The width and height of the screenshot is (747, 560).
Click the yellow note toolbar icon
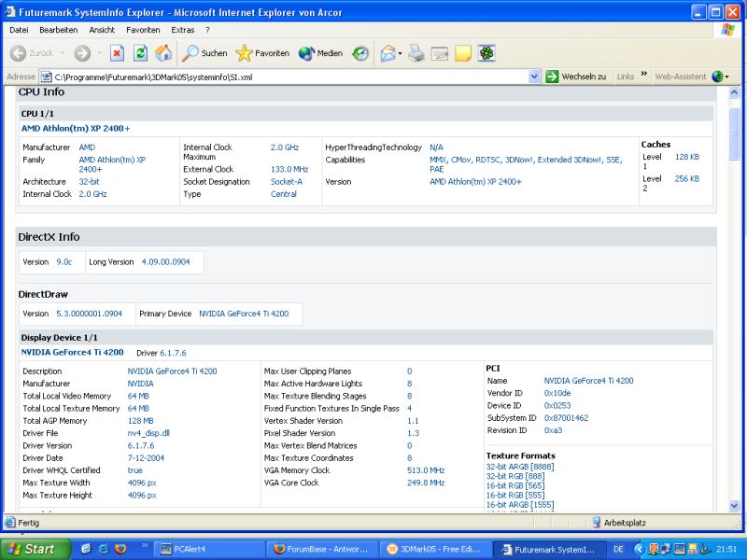(463, 53)
